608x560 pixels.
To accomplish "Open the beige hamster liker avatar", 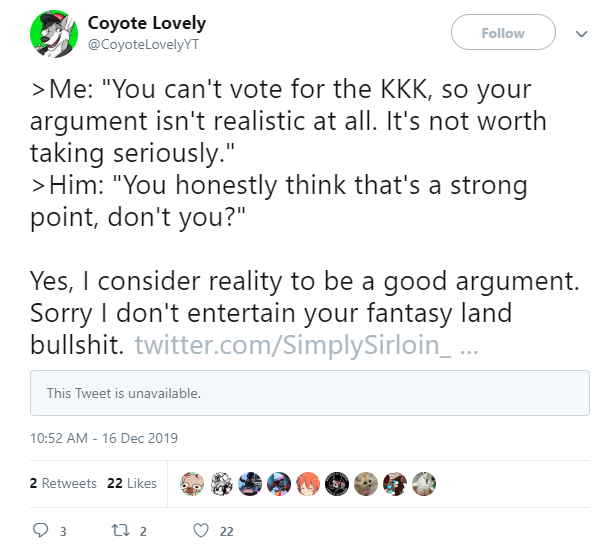I will coord(366,484).
